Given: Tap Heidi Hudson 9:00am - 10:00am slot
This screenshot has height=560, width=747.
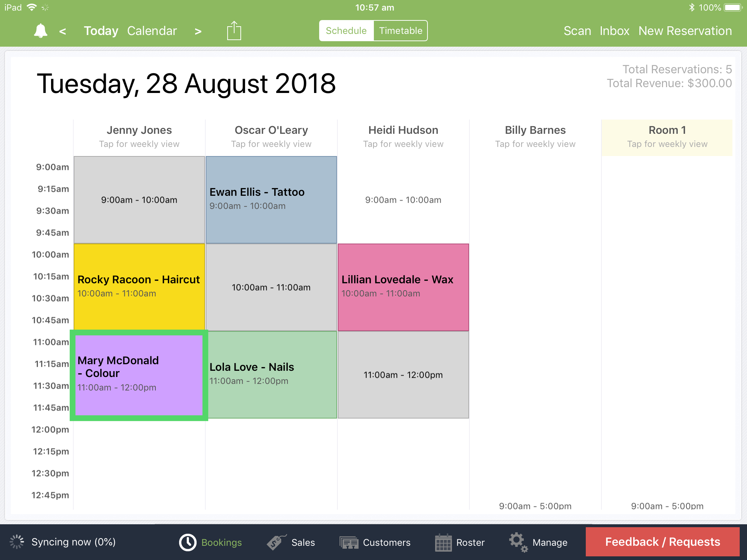Looking at the screenshot, I should [x=403, y=200].
